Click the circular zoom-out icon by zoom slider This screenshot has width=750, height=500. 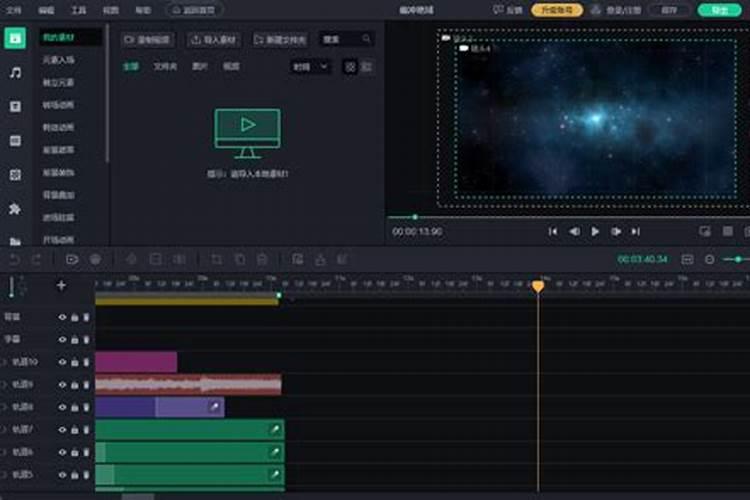tap(709, 259)
